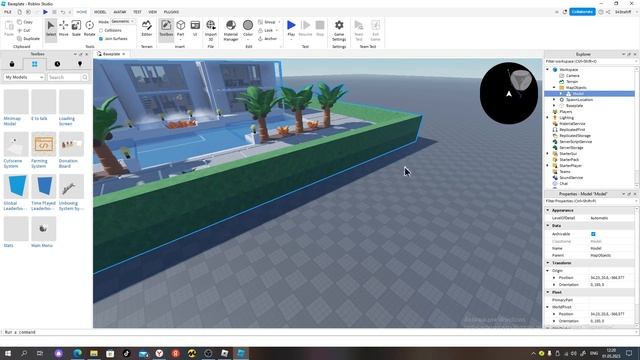The width and height of the screenshot is (640, 360).
Task: Click the Collaborate button
Action: [x=582, y=12]
